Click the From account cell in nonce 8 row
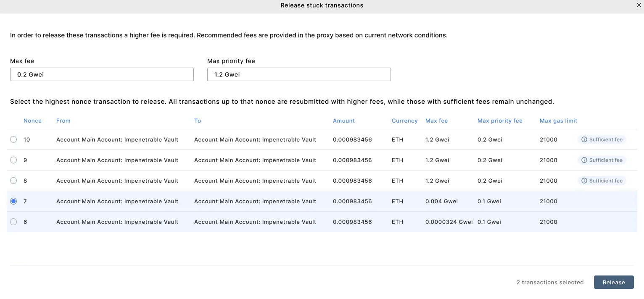Viewport: 644px width, 299px height. [x=117, y=181]
